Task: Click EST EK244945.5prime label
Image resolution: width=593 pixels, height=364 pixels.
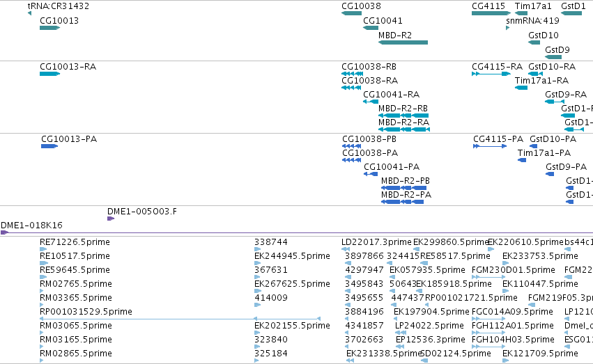Action: 292,256
